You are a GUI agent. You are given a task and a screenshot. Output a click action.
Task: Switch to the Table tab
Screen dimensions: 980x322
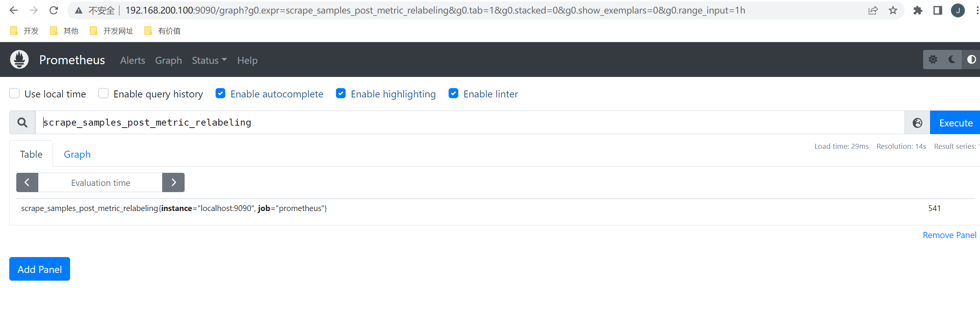pyautogui.click(x=31, y=154)
